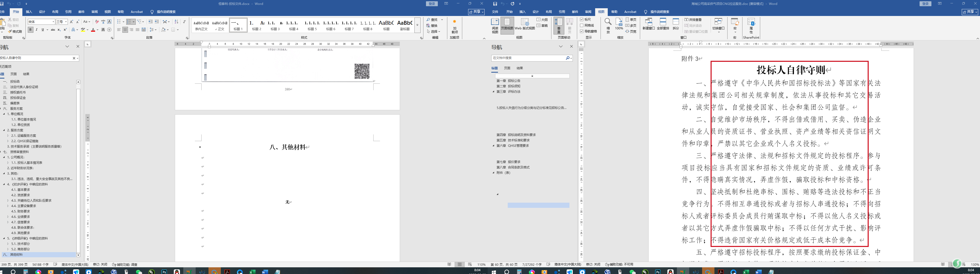The height and width of the screenshot is (274, 980).
Task: Uncheck the Navigation Pane (导航窗格) checkbox
Action: [x=582, y=31]
